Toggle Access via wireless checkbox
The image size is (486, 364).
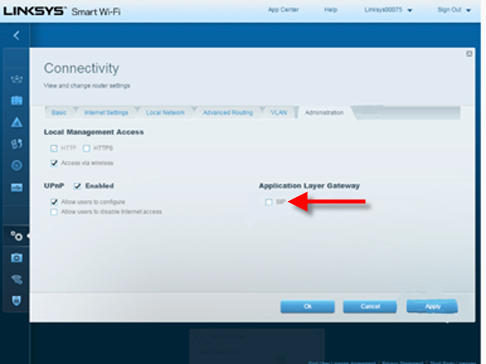(54, 163)
